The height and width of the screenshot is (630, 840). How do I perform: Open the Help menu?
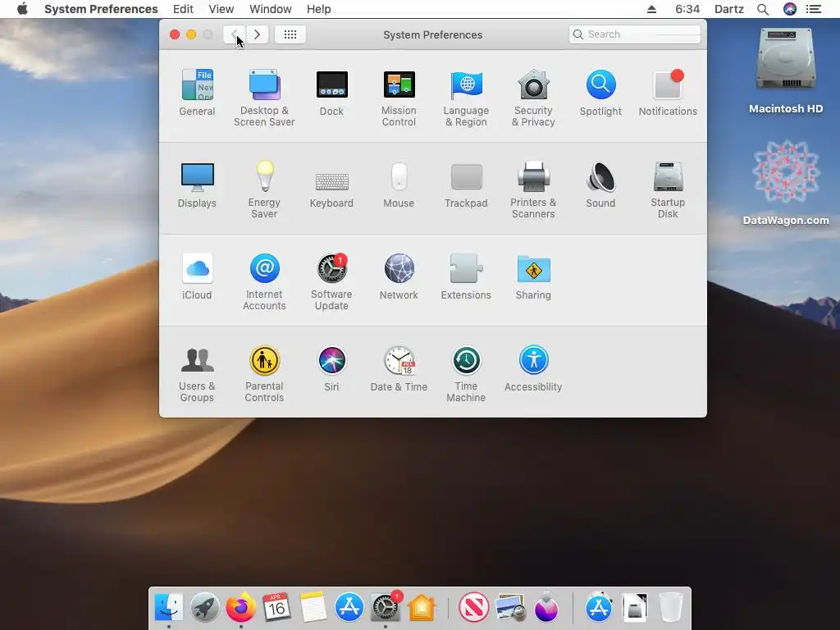tap(319, 9)
